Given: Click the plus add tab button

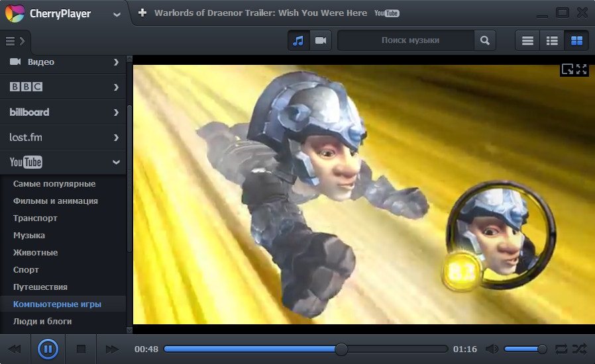Looking at the screenshot, I should click(142, 13).
